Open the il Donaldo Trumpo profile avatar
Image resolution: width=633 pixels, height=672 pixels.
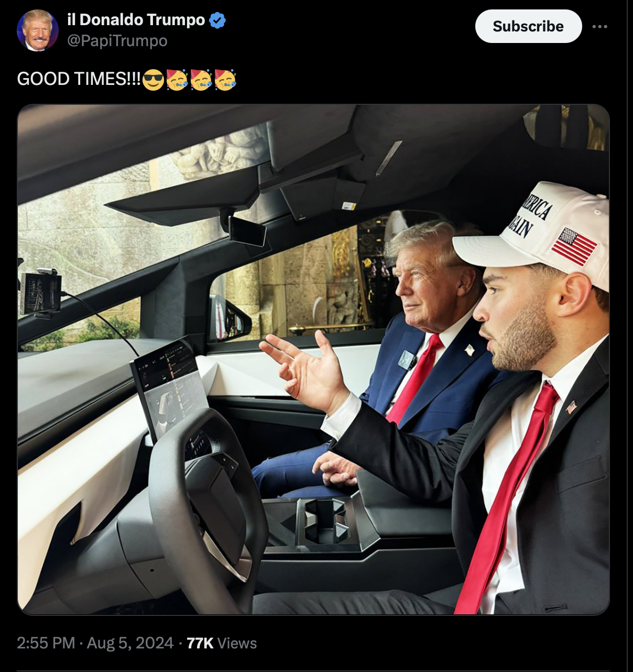pos(38,30)
